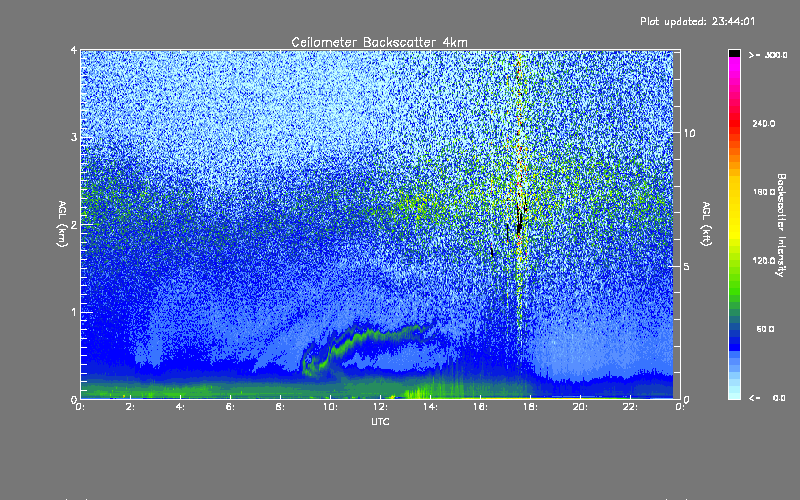The image size is (800, 500).
Task: Click the '10:' tick on the UTC axis
Action: click(330, 407)
